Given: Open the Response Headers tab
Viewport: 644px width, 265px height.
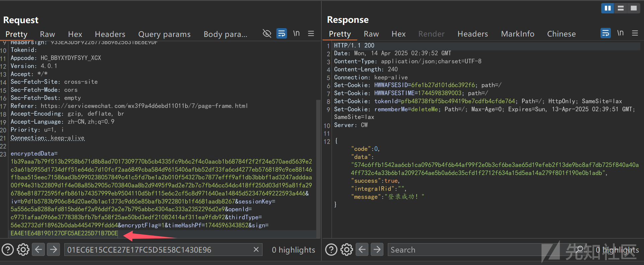Looking at the screenshot, I should point(473,34).
